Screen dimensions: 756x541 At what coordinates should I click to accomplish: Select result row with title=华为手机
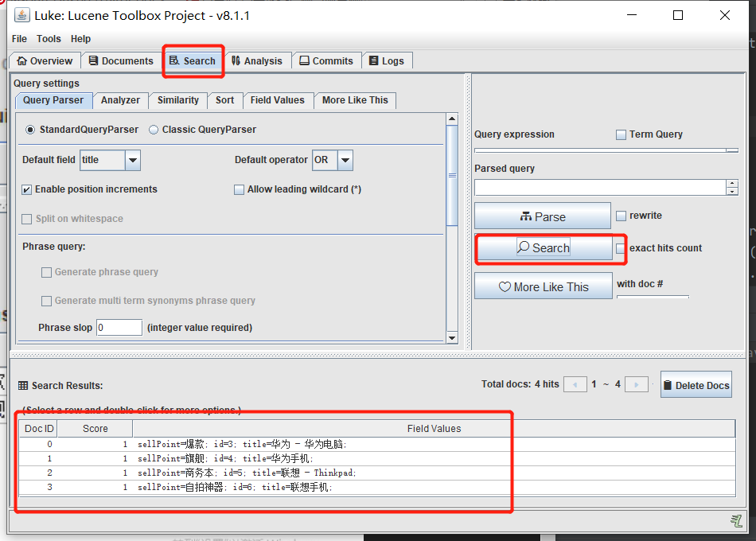(x=377, y=458)
